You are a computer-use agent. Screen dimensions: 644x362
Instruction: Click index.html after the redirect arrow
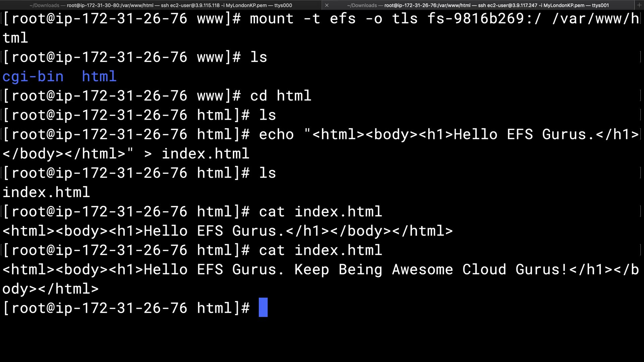pyautogui.click(x=205, y=154)
